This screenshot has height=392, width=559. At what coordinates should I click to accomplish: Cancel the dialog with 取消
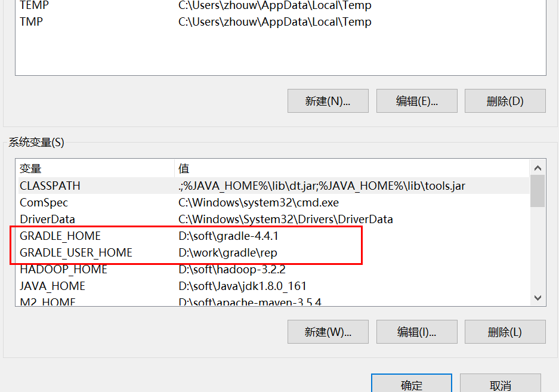pos(500,384)
